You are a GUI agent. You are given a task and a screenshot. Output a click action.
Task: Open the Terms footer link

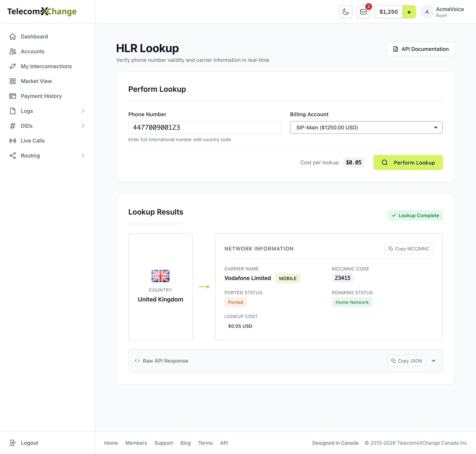pyautogui.click(x=205, y=443)
